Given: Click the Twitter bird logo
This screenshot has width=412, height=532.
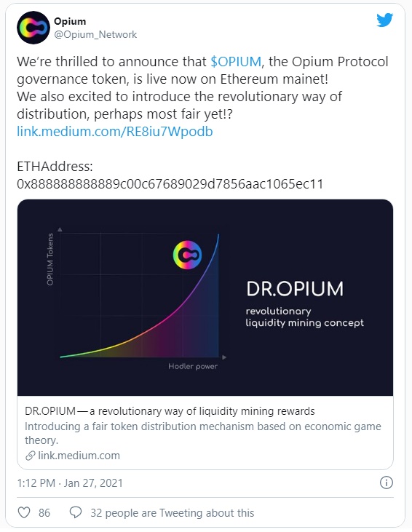Looking at the screenshot, I should [x=384, y=20].
